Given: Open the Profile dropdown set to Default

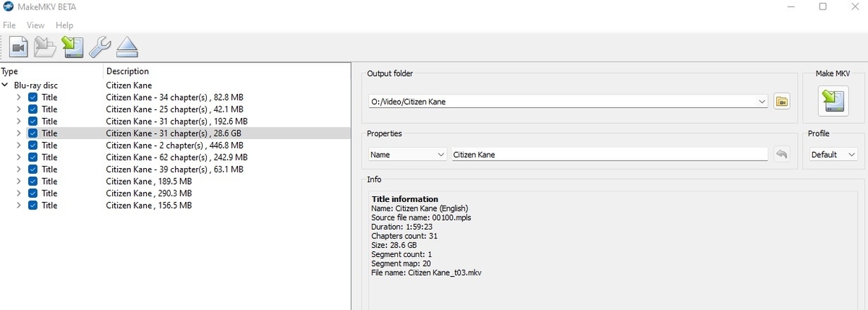Looking at the screenshot, I should click(x=833, y=154).
